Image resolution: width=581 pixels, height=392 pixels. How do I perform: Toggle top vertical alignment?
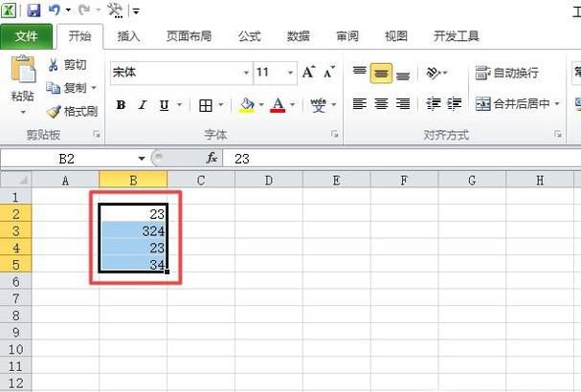coord(359,73)
